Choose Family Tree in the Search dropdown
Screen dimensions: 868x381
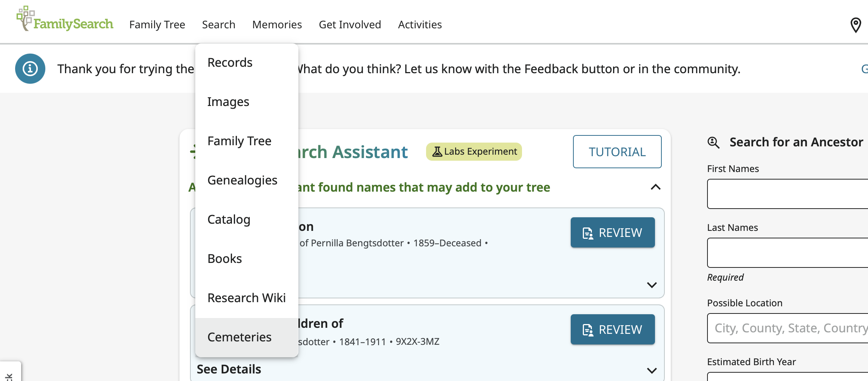click(x=247, y=141)
